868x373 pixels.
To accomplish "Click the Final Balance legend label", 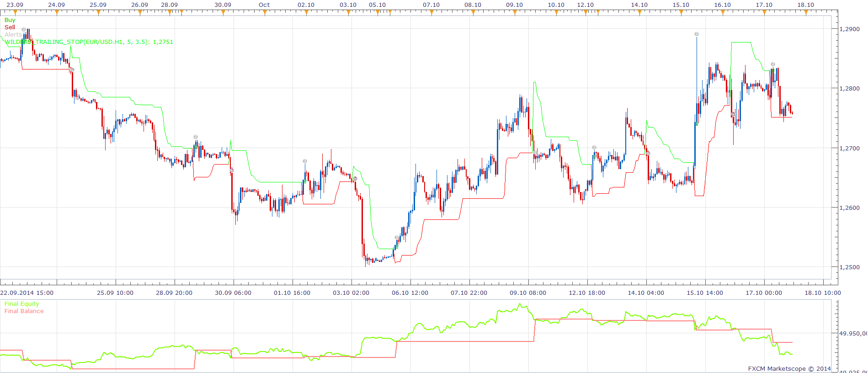I will [x=24, y=311].
